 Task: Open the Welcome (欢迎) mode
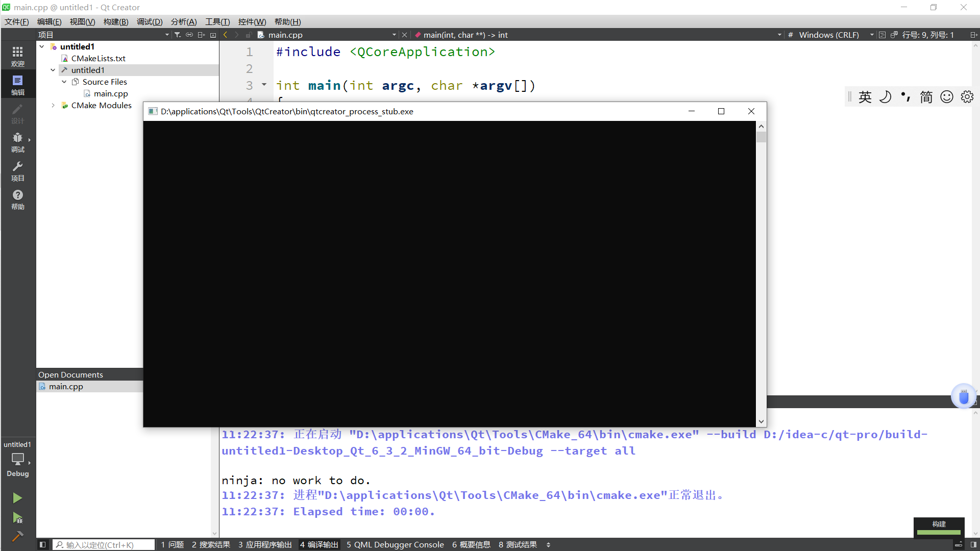[18, 56]
